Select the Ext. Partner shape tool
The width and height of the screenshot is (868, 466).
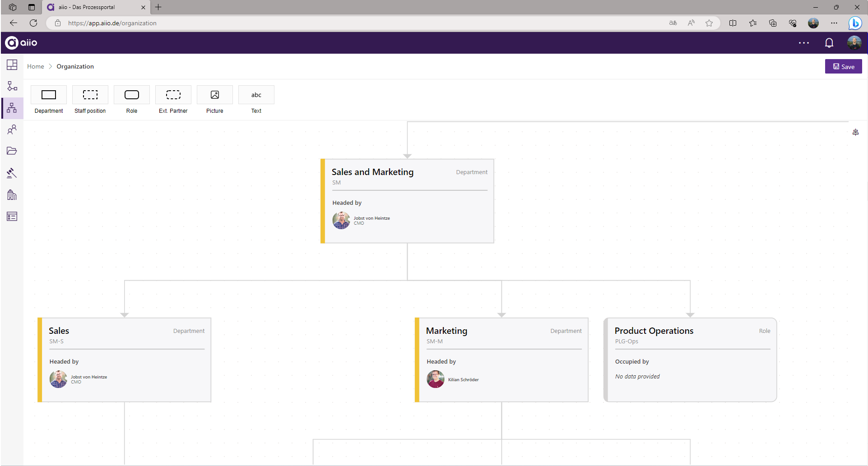173,95
